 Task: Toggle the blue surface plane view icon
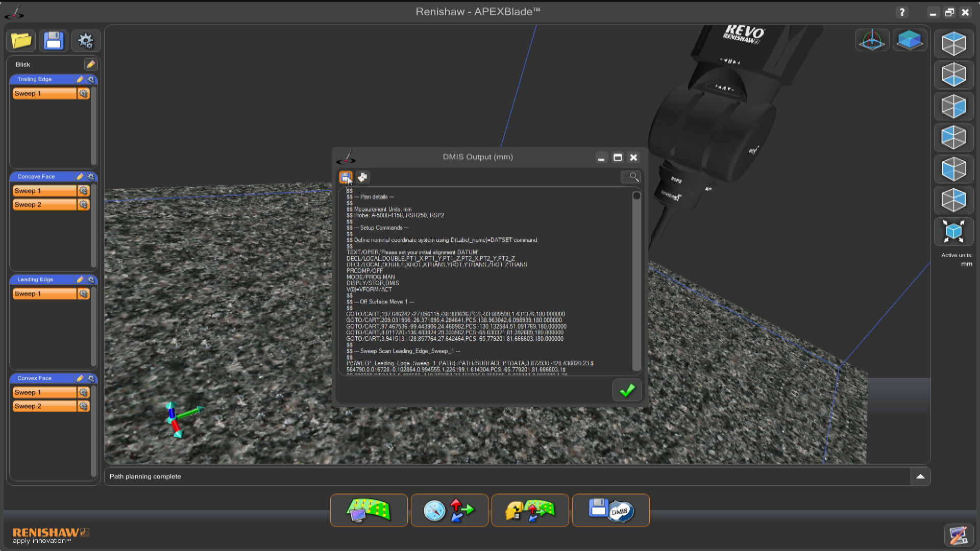pos(910,40)
